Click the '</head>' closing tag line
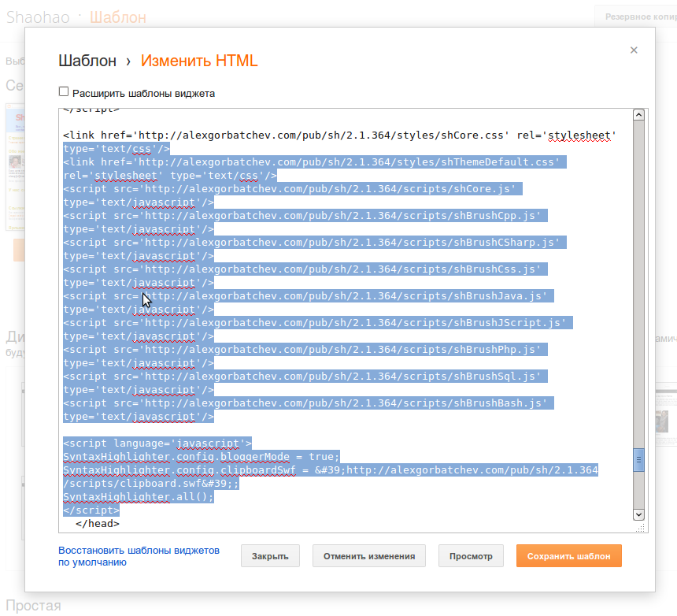The height and width of the screenshot is (616, 677). point(98,524)
